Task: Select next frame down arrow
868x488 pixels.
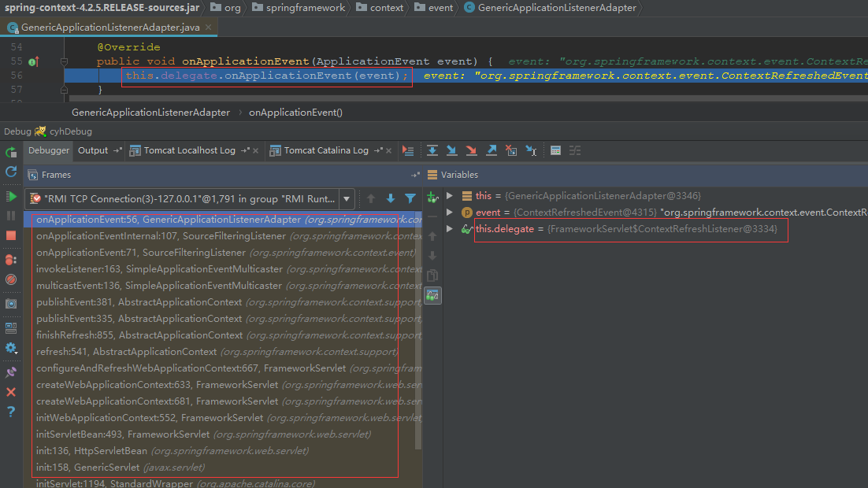Action: click(x=390, y=198)
